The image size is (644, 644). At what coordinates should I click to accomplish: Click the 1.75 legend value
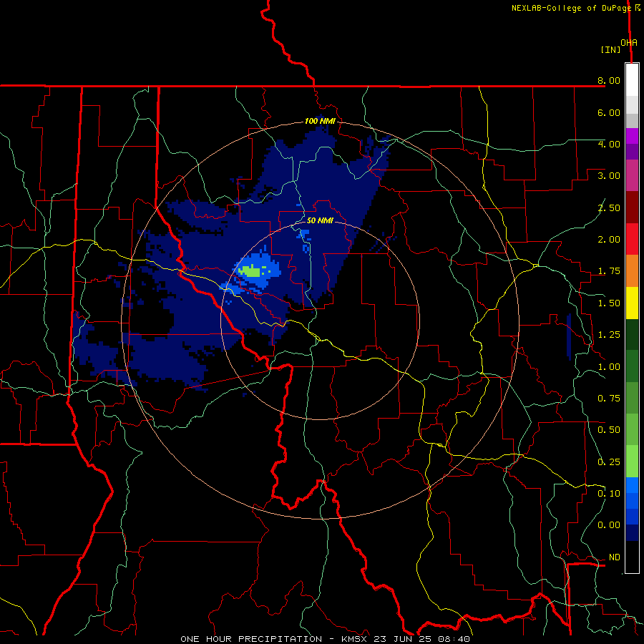tap(609, 271)
